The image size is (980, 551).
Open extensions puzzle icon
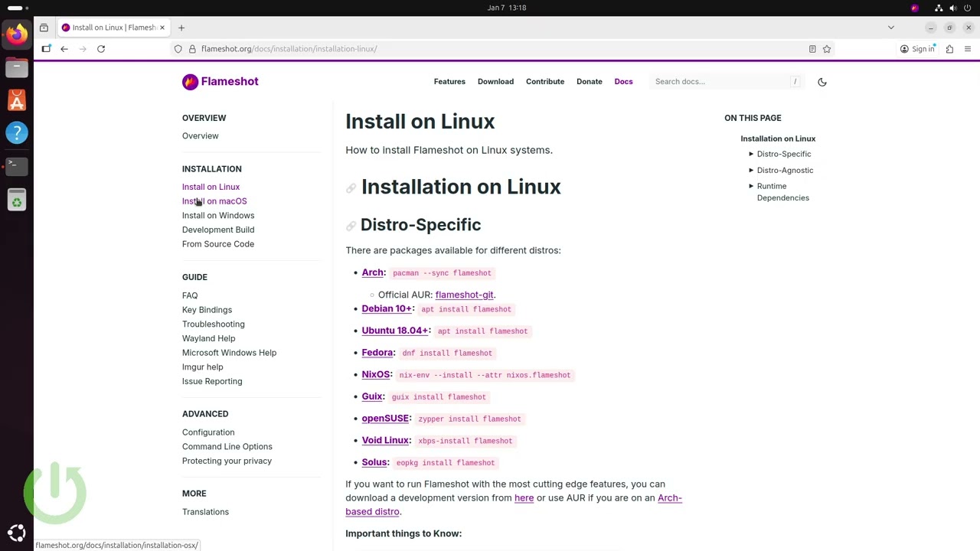[x=949, y=49]
